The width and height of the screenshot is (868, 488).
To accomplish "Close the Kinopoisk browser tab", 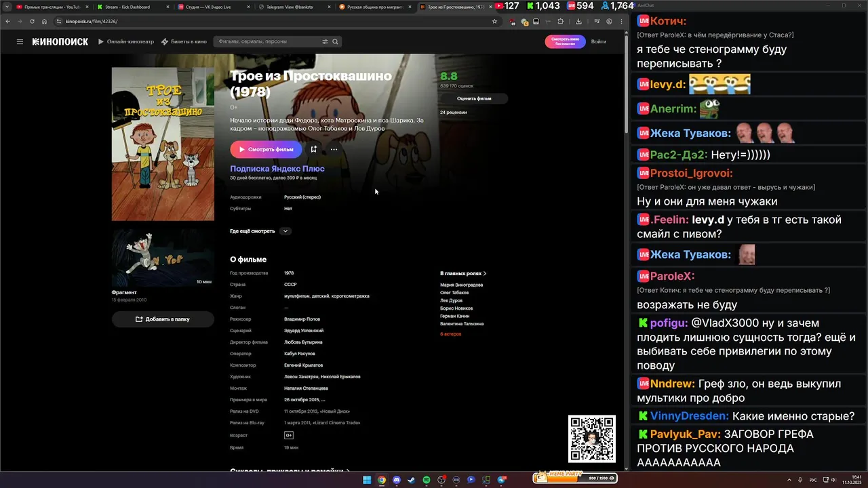I will (x=489, y=6).
